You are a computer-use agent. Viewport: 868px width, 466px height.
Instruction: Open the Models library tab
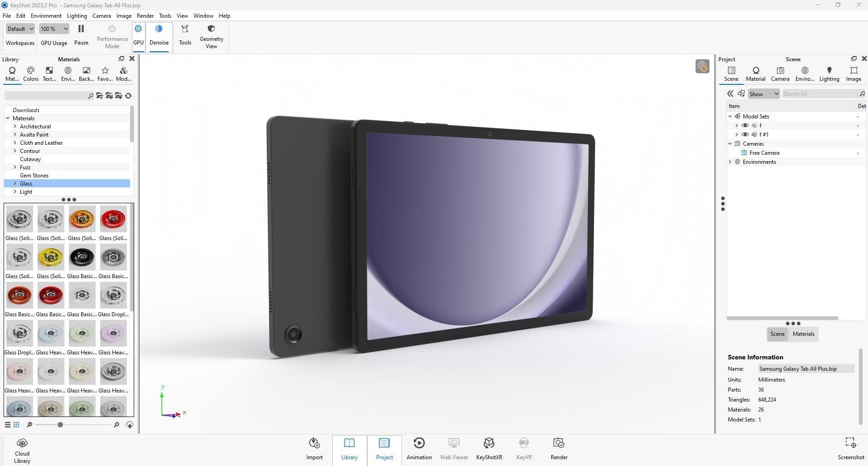tap(123, 74)
